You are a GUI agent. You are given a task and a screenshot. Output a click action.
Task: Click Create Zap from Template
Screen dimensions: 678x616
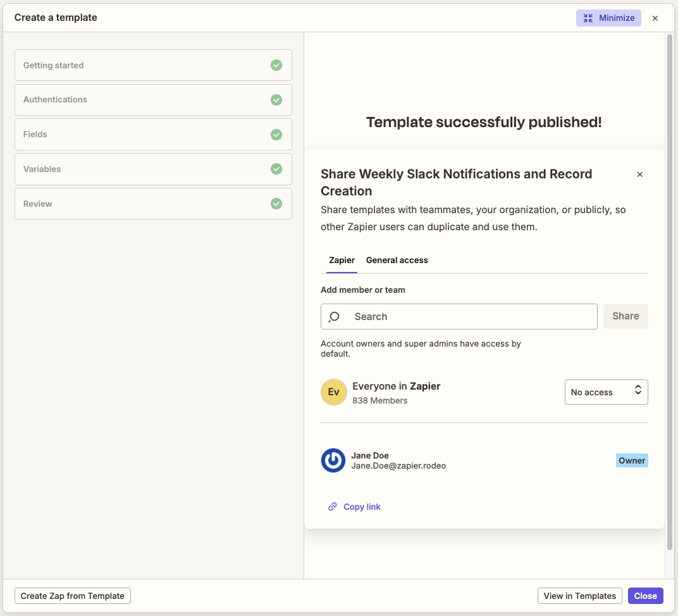point(72,595)
